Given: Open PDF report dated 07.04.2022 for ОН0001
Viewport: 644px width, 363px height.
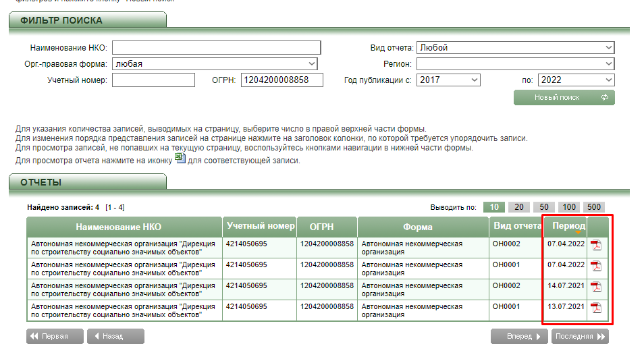Looking at the screenshot, I should point(596,266).
